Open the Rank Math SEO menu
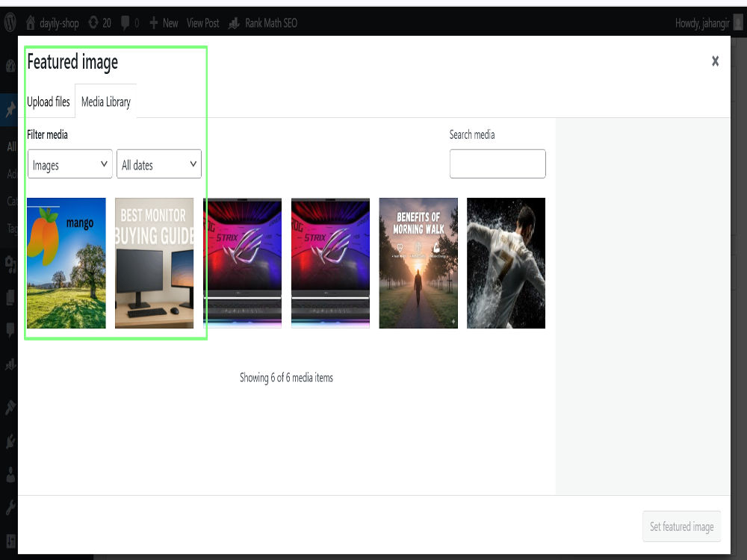This screenshot has height=560, width=747. pyautogui.click(x=263, y=23)
